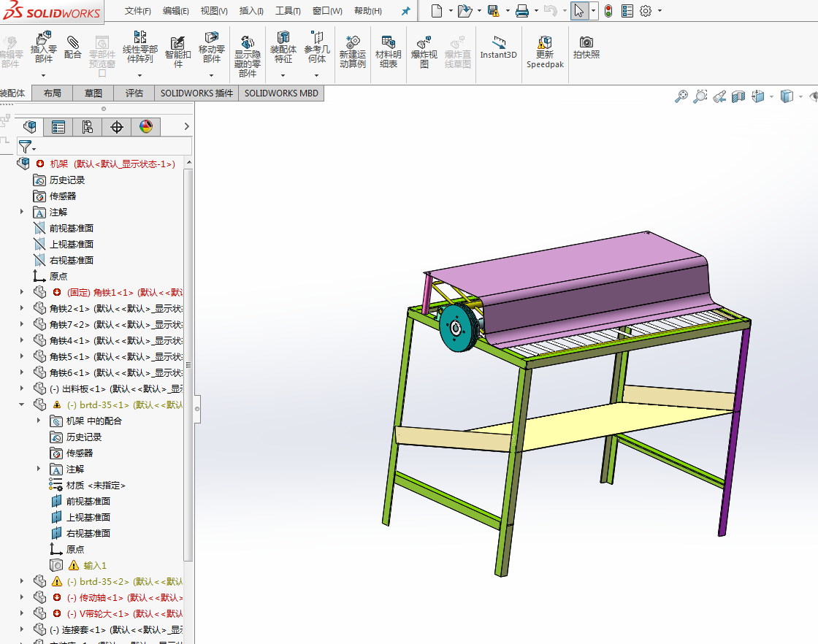Screen dimensions: 818x644
Task: Open Linear Component Pattern (线性零部件阵列)
Action: point(139,47)
